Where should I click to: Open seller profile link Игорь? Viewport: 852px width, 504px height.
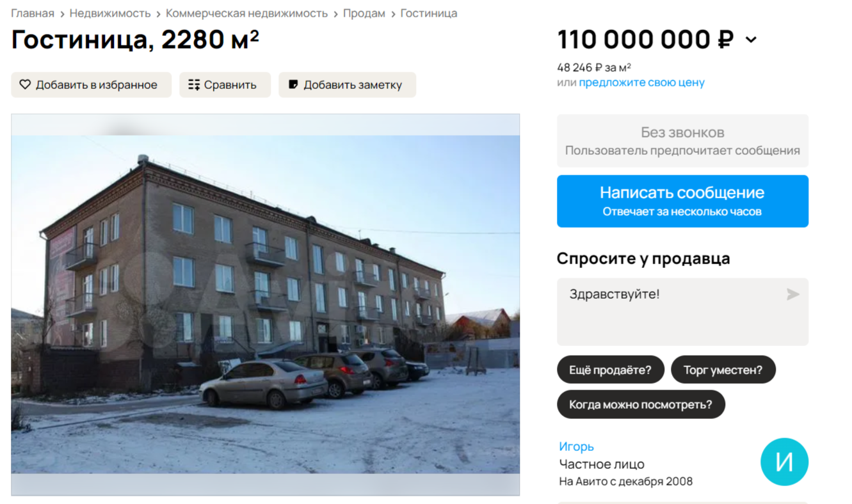pyautogui.click(x=576, y=446)
